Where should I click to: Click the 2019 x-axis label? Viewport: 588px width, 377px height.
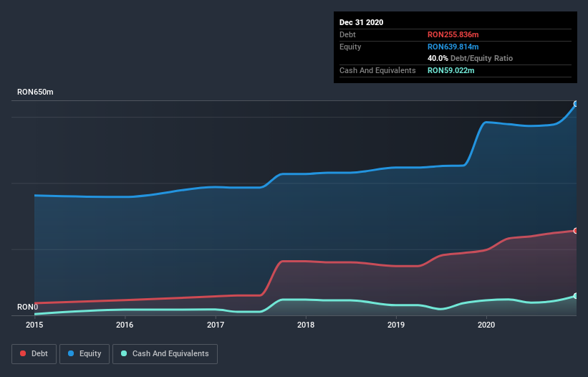point(396,325)
